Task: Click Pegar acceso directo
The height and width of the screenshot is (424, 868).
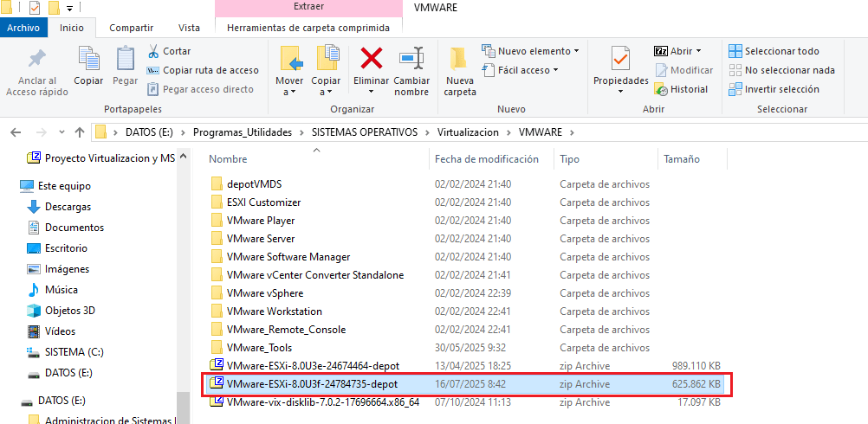Action: click(200, 89)
